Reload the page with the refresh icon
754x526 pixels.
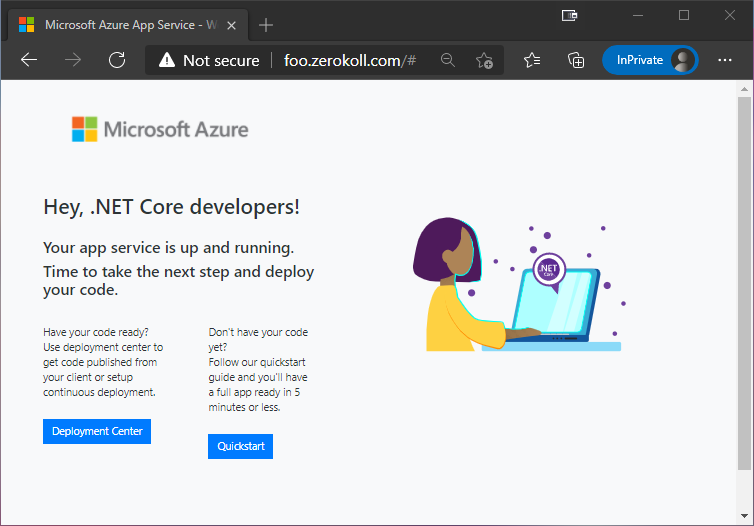117,60
